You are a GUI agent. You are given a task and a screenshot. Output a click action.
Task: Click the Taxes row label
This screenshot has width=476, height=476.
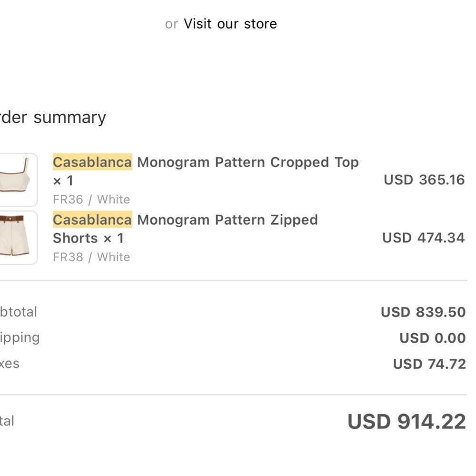click(10, 364)
